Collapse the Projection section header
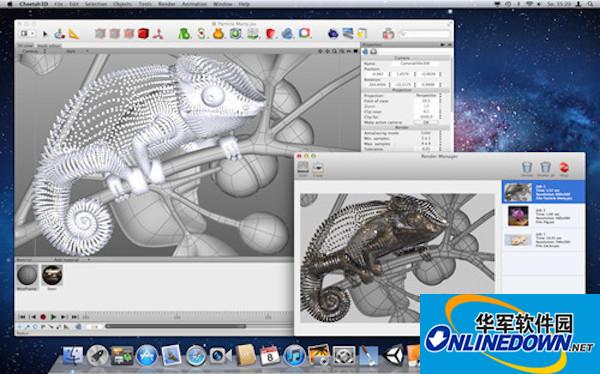Image resolution: width=600 pixels, height=374 pixels. click(406, 90)
